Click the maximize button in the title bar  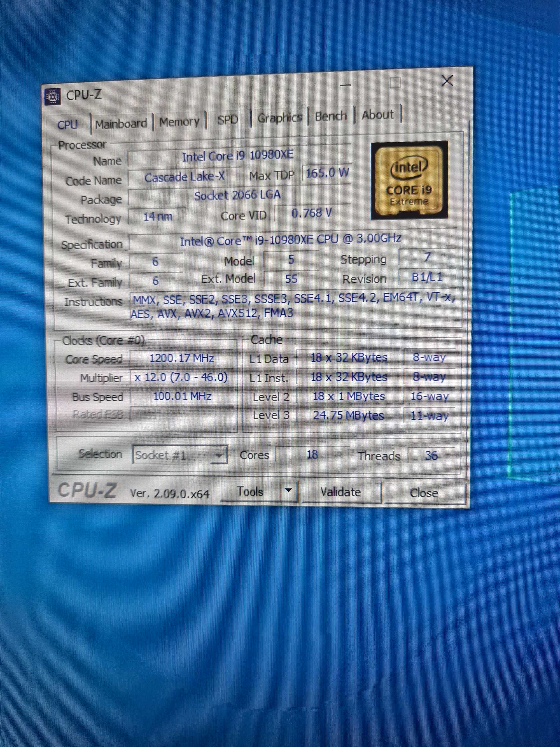pyautogui.click(x=395, y=83)
